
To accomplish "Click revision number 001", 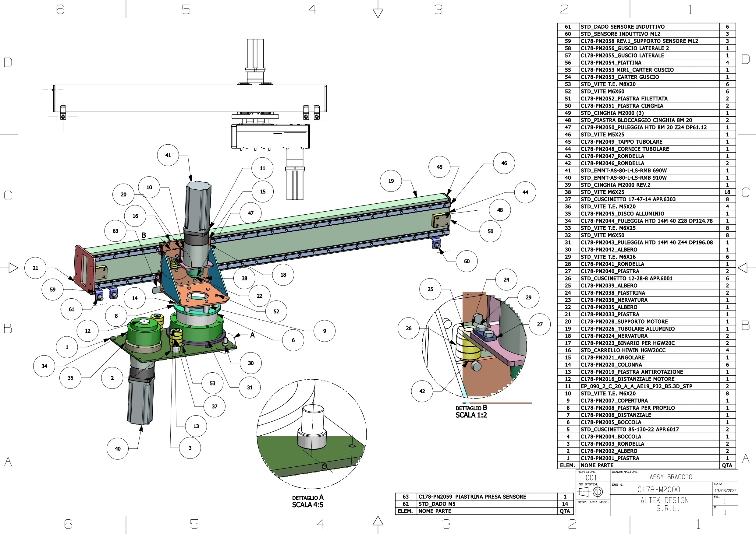I will 591,478.
